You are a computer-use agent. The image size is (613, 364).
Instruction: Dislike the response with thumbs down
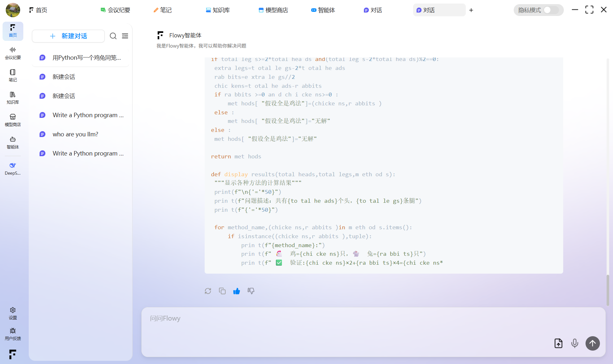click(251, 291)
